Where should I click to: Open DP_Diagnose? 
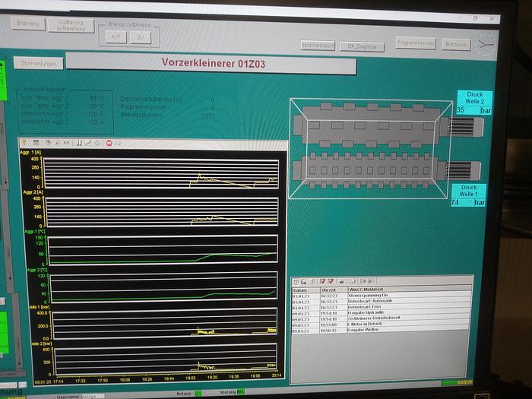pyautogui.click(x=363, y=46)
